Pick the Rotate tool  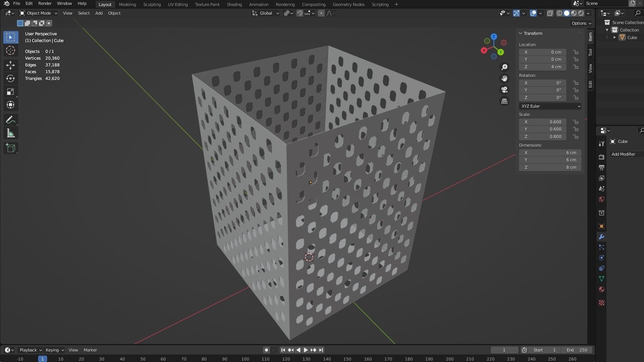11,78
